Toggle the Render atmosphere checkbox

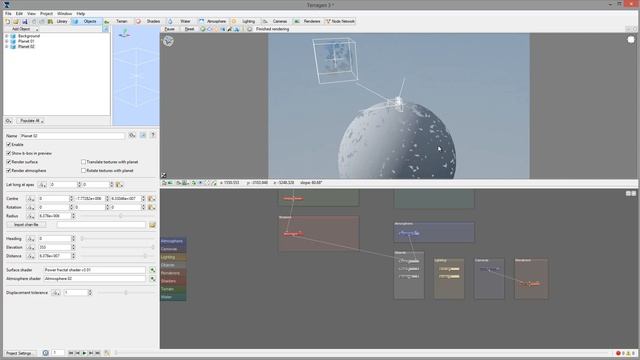[x=9, y=171]
